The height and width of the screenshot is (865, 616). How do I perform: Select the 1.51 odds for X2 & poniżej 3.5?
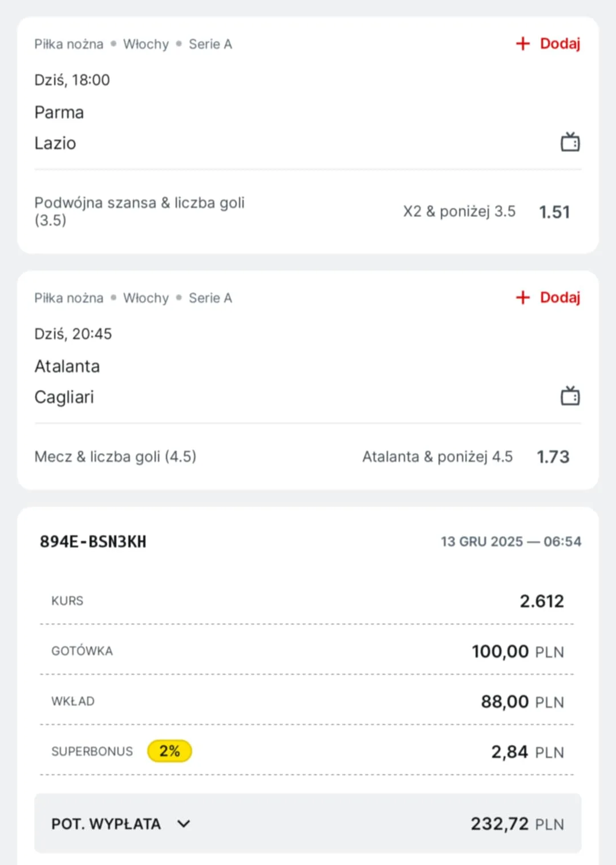pyautogui.click(x=554, y=212)
